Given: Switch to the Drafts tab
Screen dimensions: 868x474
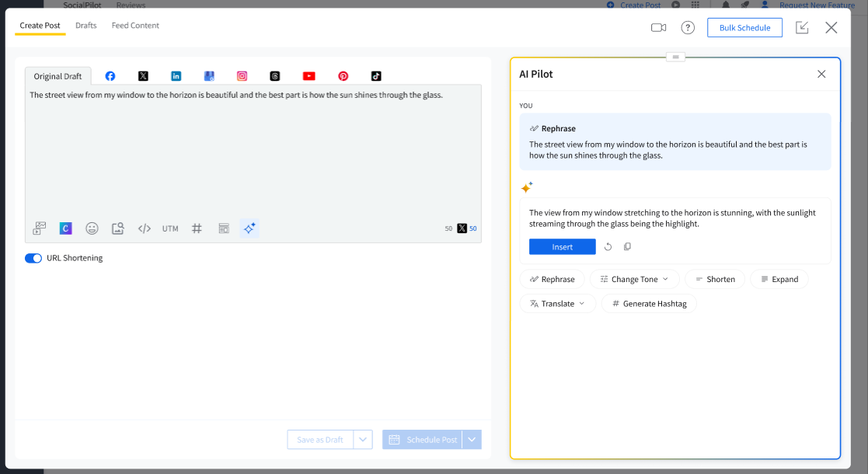Looking at the screenshot, I should point(86,26).
